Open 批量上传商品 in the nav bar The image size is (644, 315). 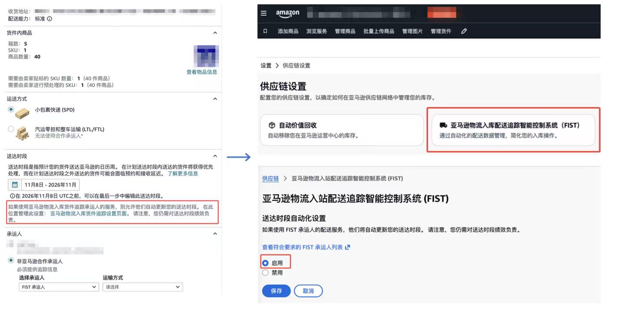379,31
